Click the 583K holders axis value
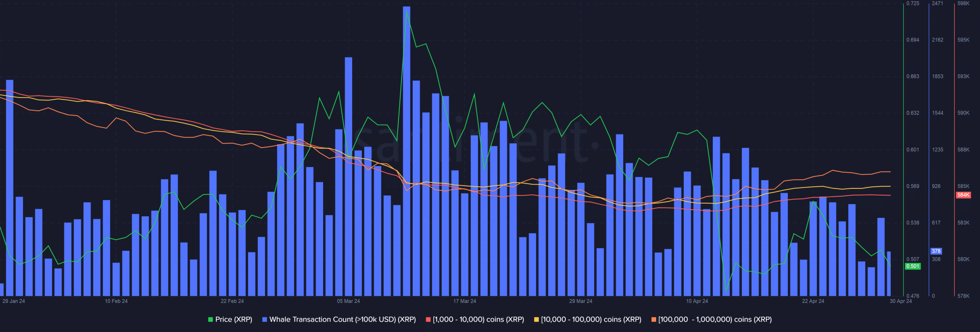 coord(964,222)
